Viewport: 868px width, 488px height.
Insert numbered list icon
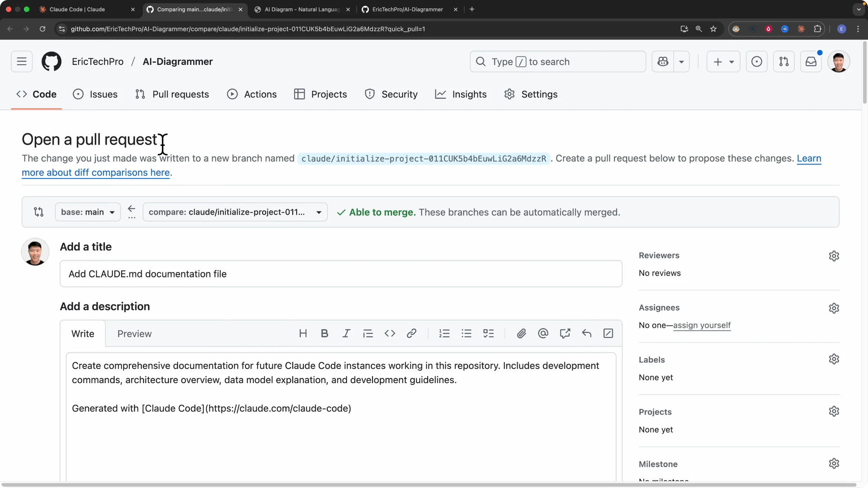coord(444,333)
